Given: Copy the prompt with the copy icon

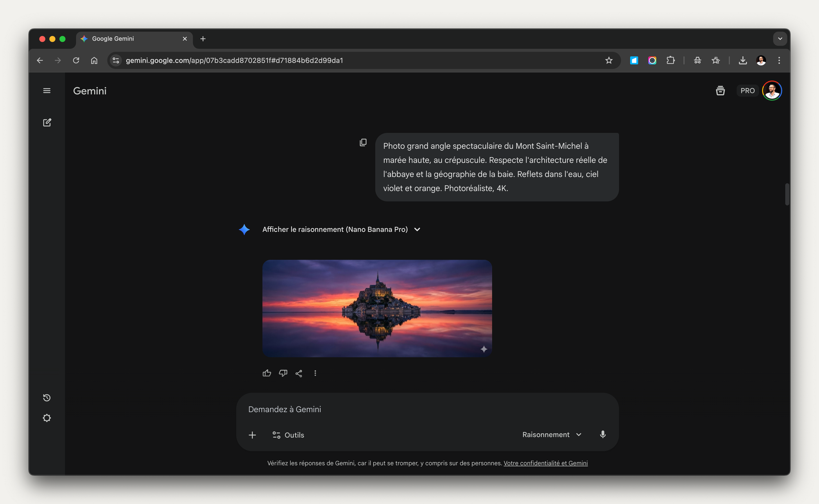Looking at the screenshot, I should (363, 142).
